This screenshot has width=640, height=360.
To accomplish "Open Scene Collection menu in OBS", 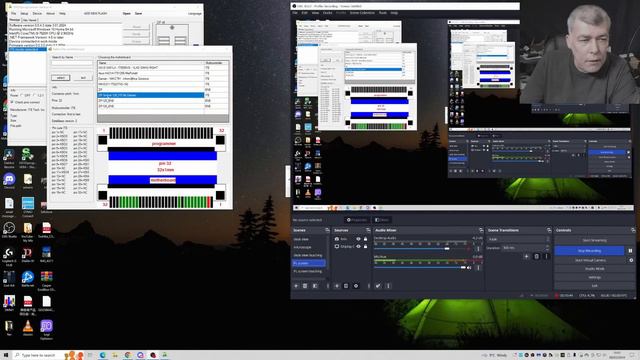I will tap(362, 13).
